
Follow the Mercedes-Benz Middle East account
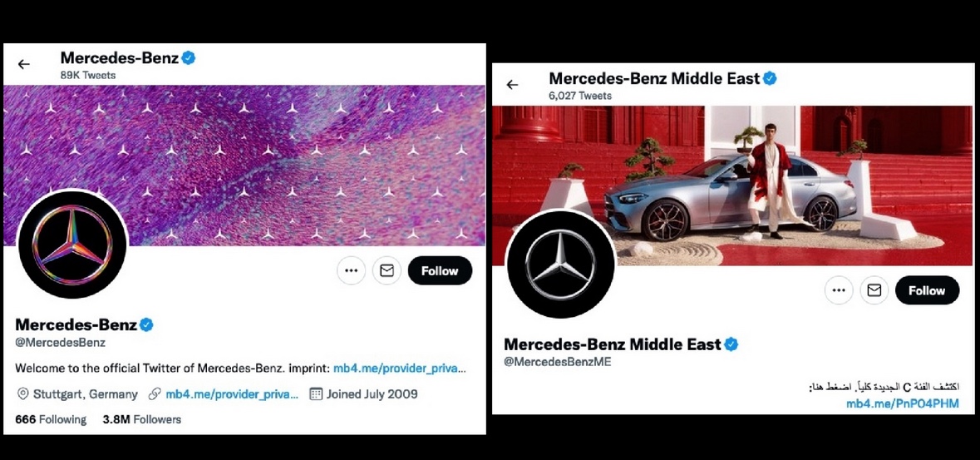click(927, 290)
